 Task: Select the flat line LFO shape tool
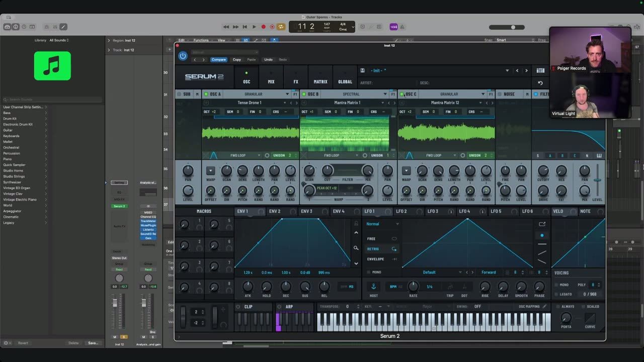coord(542,244)
